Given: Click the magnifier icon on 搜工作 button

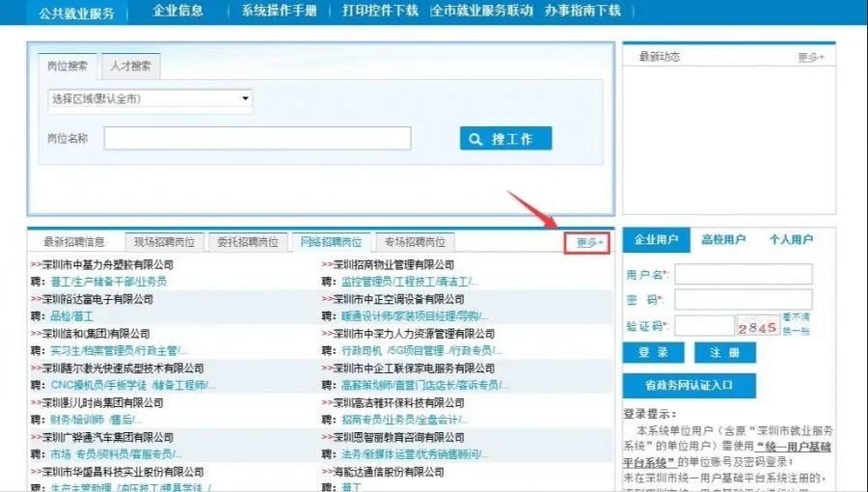Looking at the screenshot, I should (x=475, y=139).
